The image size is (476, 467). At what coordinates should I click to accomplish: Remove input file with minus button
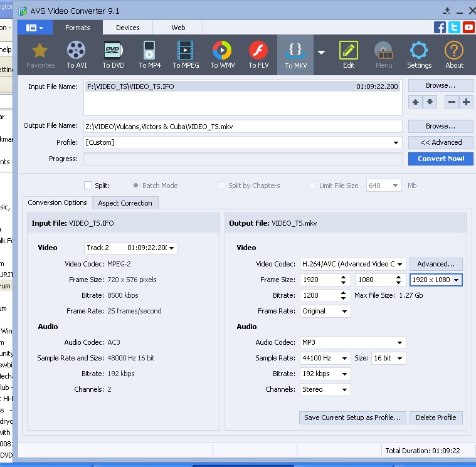point(452,102)
